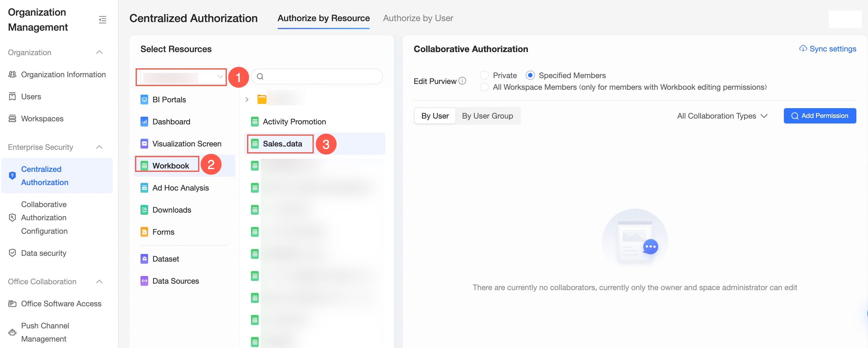Choose the Forms resource type
The width and height of the screenshot is (868, 348).
(184, 232)
